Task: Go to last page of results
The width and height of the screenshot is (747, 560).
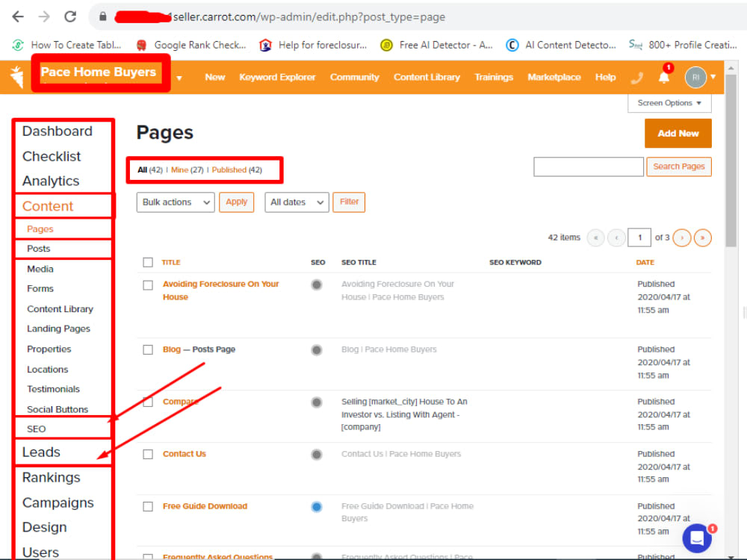Action: point(703,237)
